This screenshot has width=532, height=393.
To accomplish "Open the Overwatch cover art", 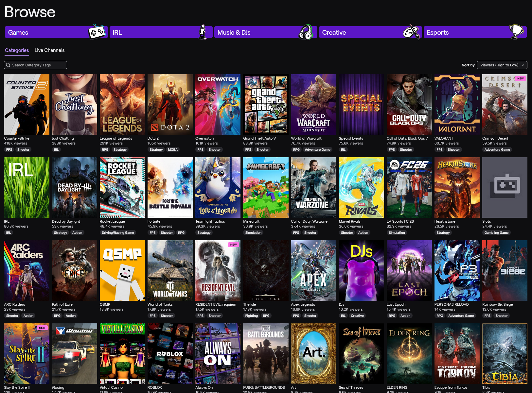I will (218, 104).
